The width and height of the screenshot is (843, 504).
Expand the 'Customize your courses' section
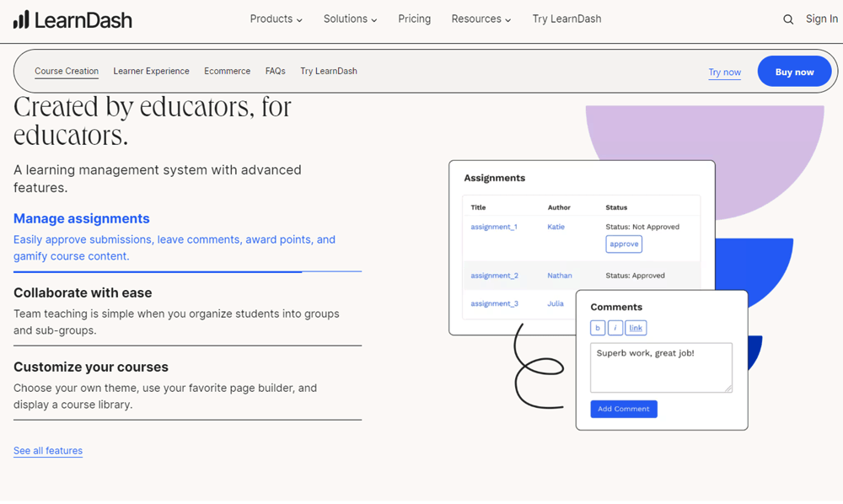91,367
